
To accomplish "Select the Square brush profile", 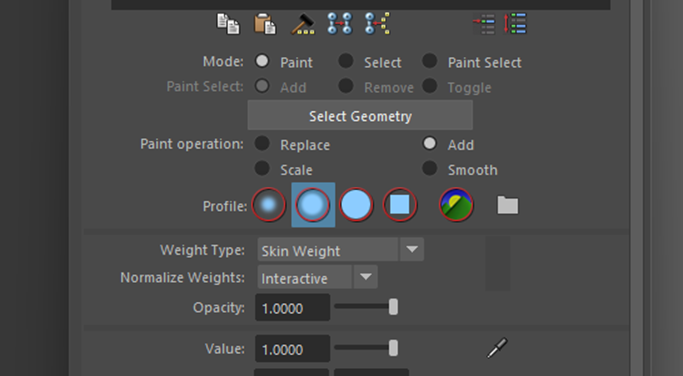I will pos(400,205).
